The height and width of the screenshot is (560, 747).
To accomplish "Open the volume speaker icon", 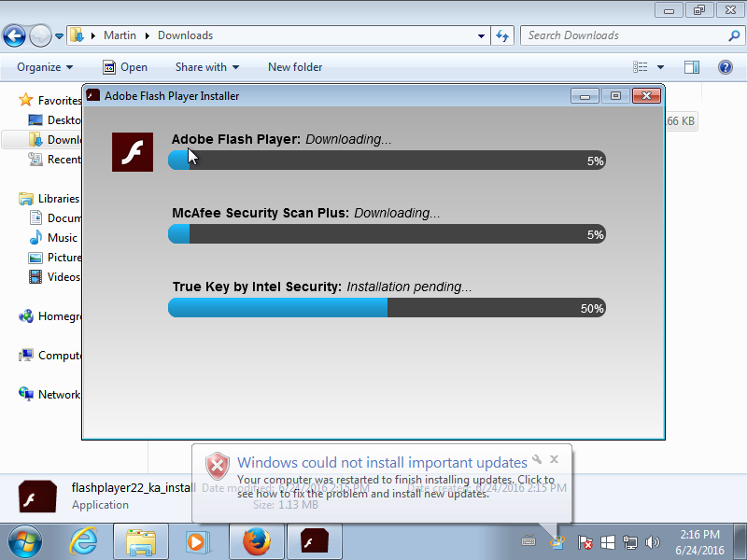I will (x=652, y=542).
